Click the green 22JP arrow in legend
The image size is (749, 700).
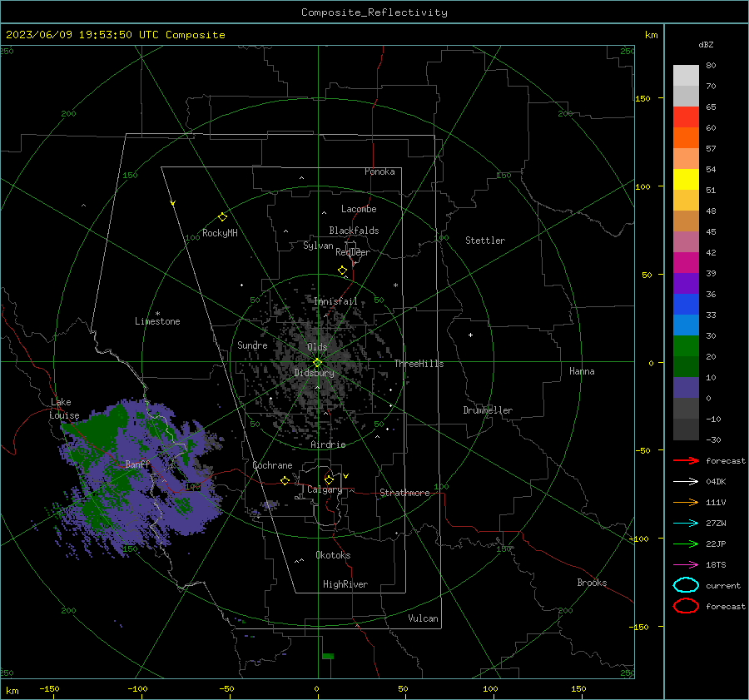point(686,544)
